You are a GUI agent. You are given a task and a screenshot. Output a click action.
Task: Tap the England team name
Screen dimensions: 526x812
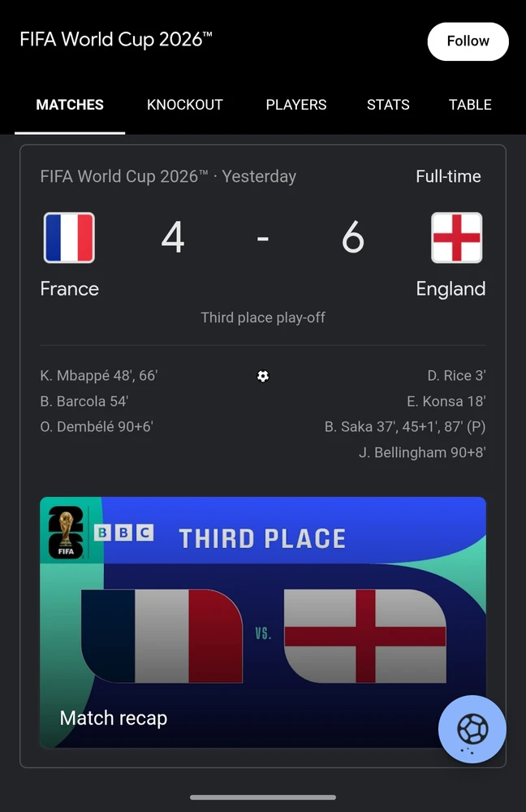[x=451, y=289]
